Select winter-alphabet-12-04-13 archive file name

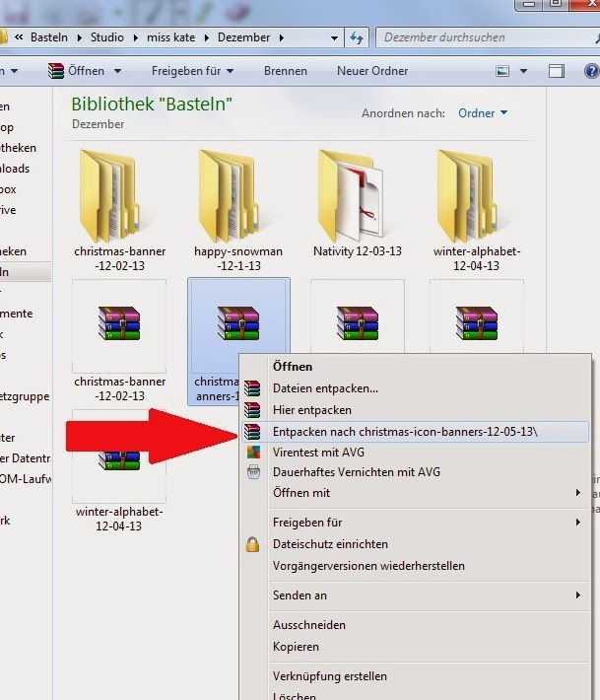(119, 519)
